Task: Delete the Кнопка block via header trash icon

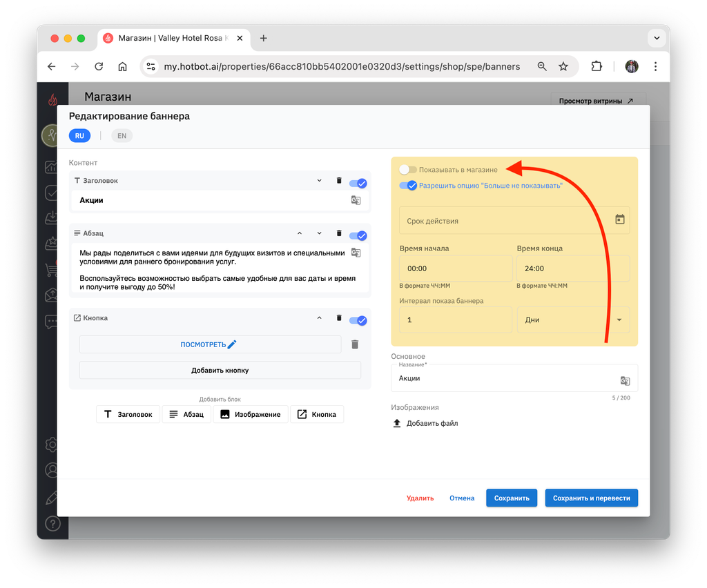Action: (339, 317)
